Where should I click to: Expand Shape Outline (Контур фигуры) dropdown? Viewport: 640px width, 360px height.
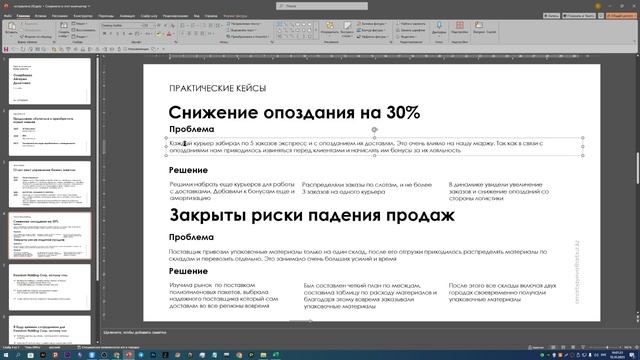(x=371, y=30)
